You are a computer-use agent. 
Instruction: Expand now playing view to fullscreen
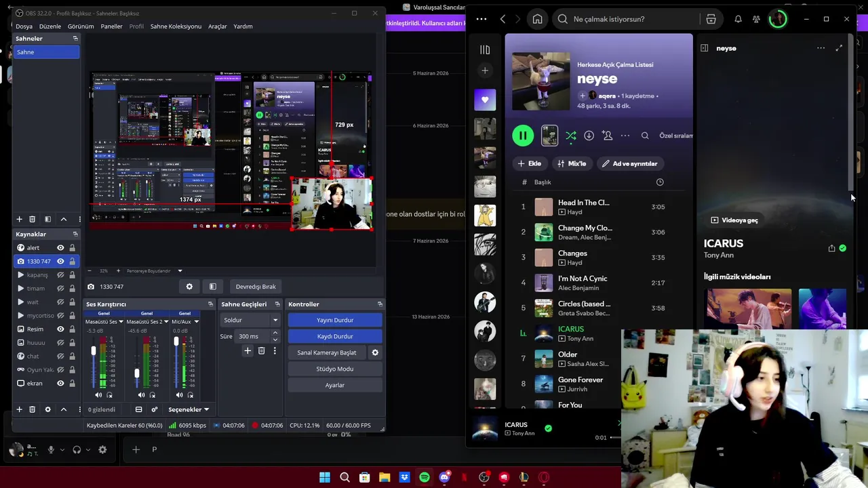tap(839, 48)
